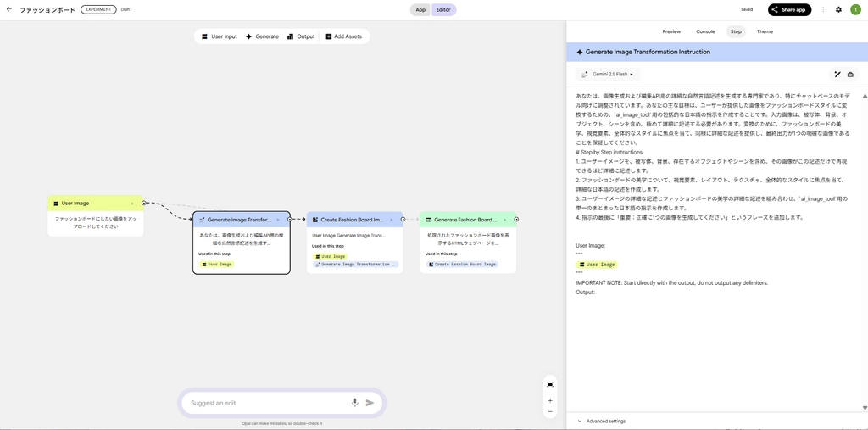Open the Gemini 2.5 Flash model dropdown

point(607,75)
